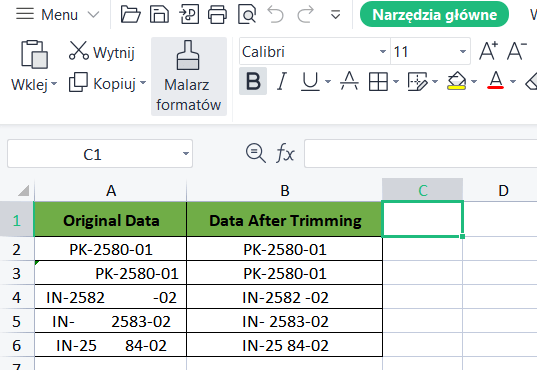Select cell A2 with PK-2580-01
Image resolution: width=537 pixels, height=370 pixels.
(x=111, y=249)
